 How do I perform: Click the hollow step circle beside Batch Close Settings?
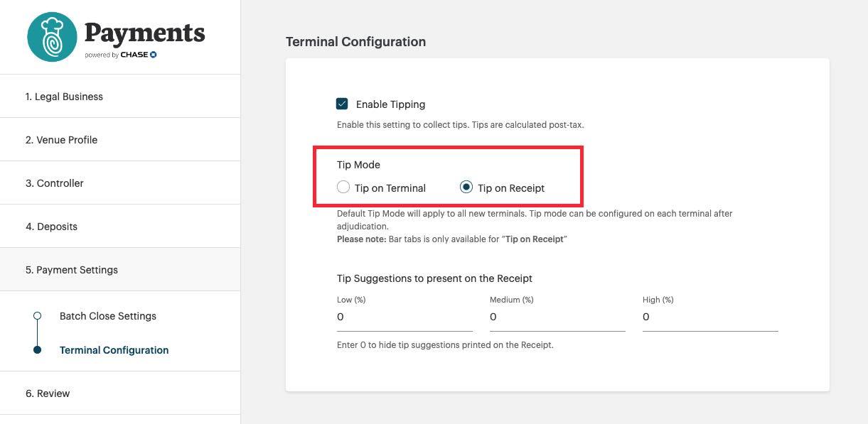click(x=36, y=316)
